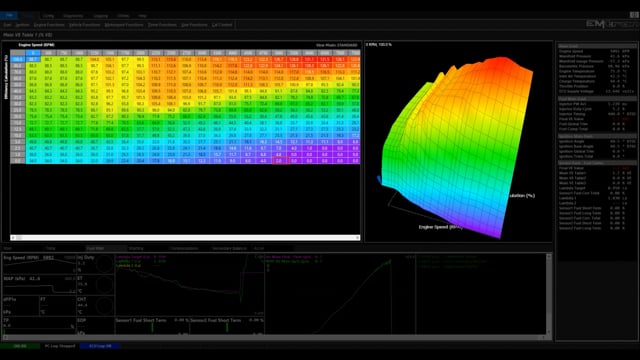Select Injector Duty Cycle row
Viewport: 640px width, 360px height.
click(596, 109)
